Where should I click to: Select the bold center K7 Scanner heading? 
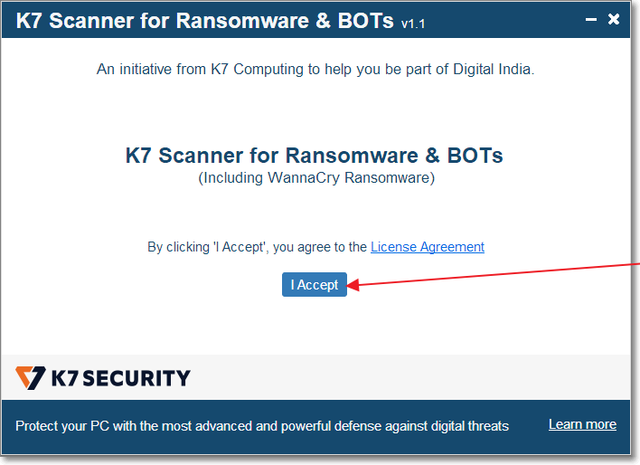[314, 156]
